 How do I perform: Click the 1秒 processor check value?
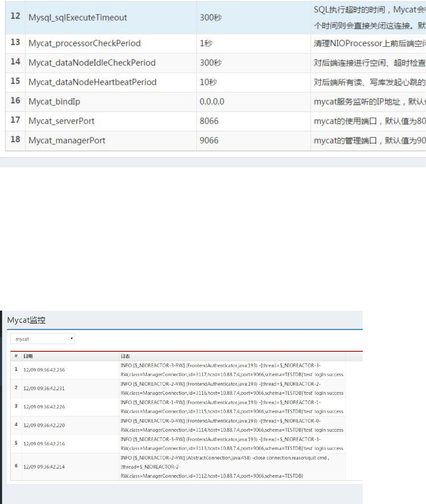(206, 43)
